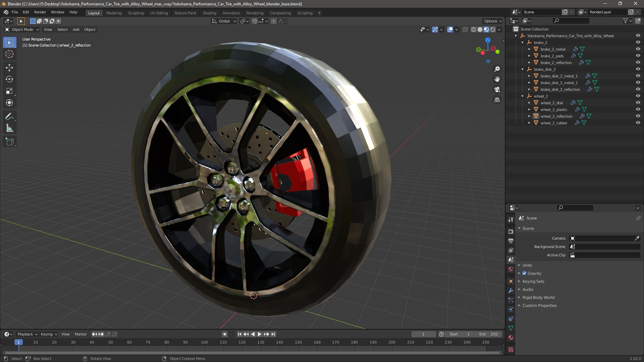Switch perspective/orthographic grid icon

pos(497,100)
